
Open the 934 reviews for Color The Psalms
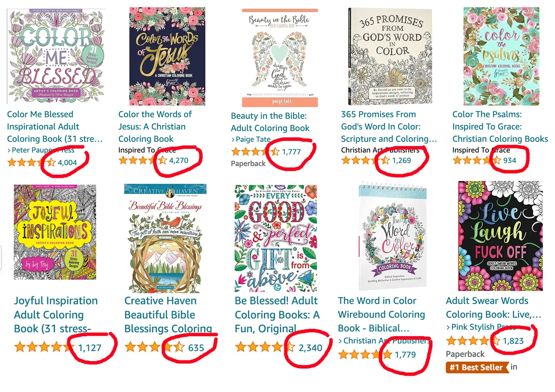click(510, 160)
